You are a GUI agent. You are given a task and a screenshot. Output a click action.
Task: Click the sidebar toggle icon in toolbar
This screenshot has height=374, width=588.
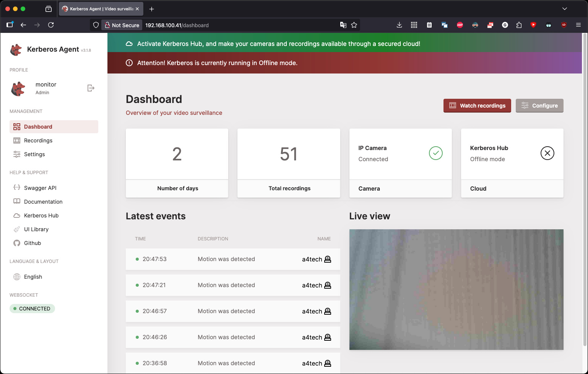pyautogui.click(x=10, y=25)
